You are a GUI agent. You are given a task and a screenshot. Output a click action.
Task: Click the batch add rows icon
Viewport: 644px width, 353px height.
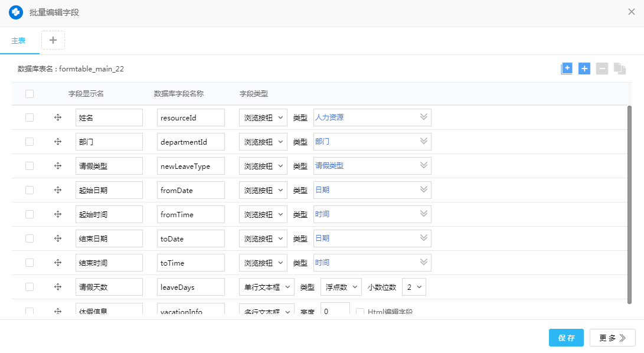(x=567, y=68)
